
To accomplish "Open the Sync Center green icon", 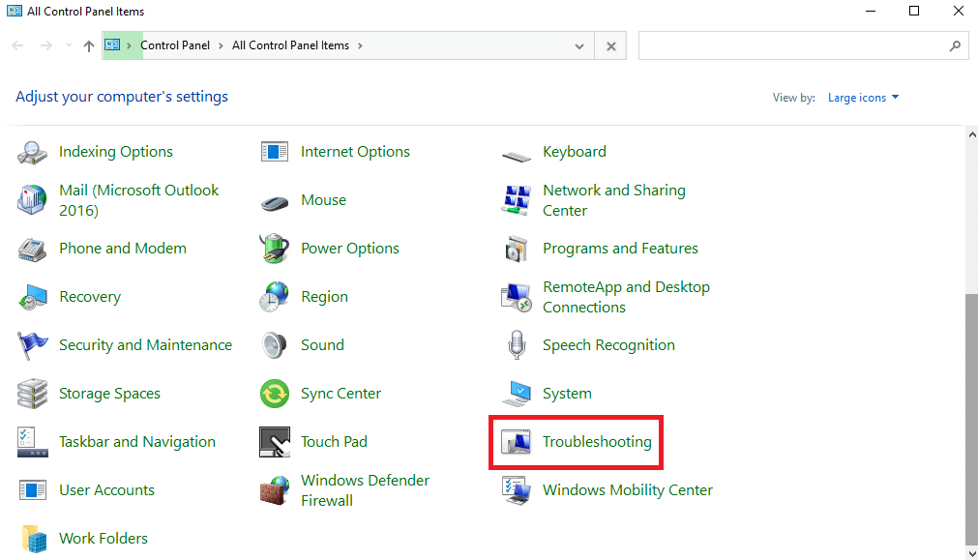I will (275, 394).
